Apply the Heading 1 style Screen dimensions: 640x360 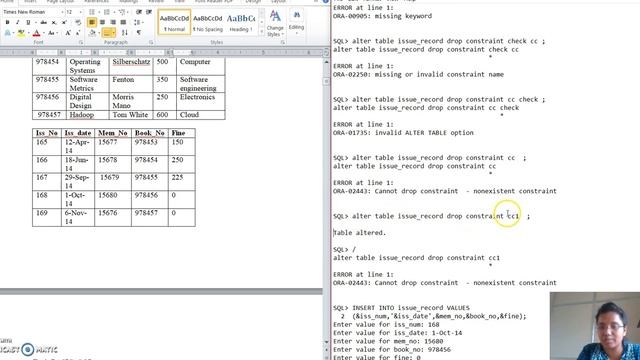[x=241, y=22]
